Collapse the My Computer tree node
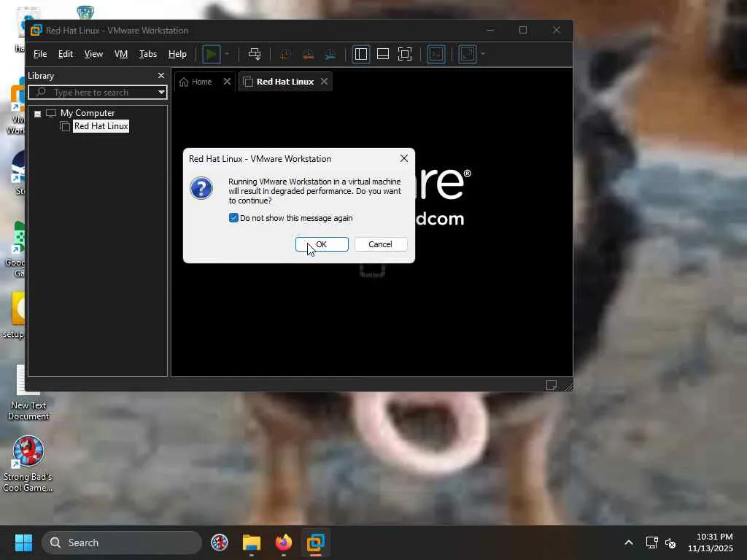Image resolution: width=747 pixels, height=560 pixels. [38, 114]
